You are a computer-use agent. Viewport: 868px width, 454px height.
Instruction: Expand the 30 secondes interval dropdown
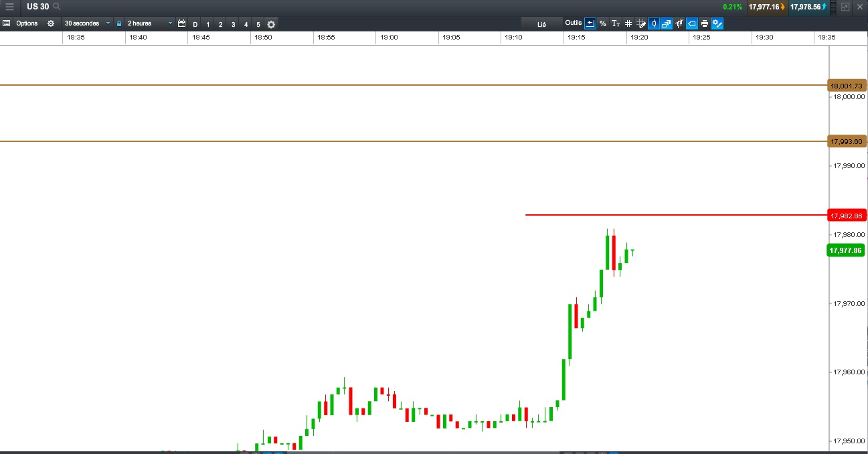point(87,23)
